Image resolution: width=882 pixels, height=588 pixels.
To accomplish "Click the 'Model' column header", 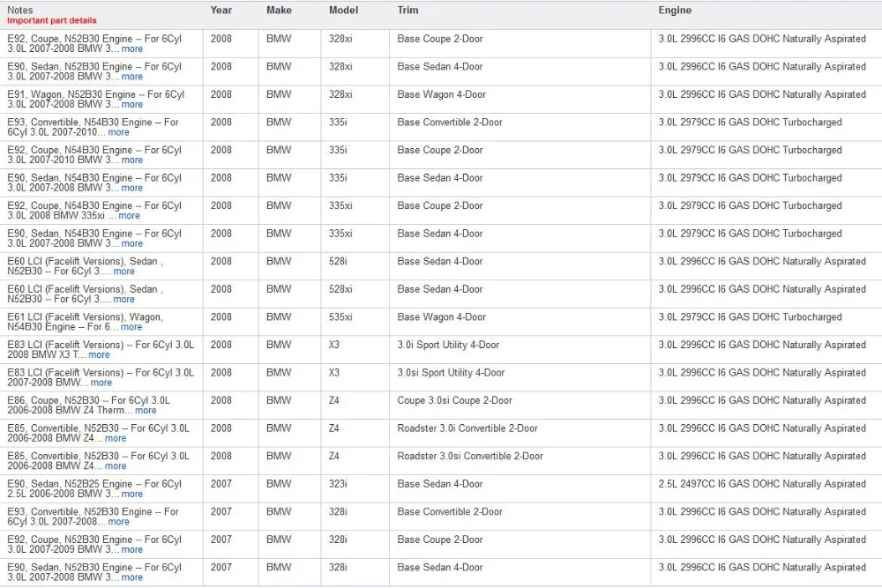I will [344, 10].
